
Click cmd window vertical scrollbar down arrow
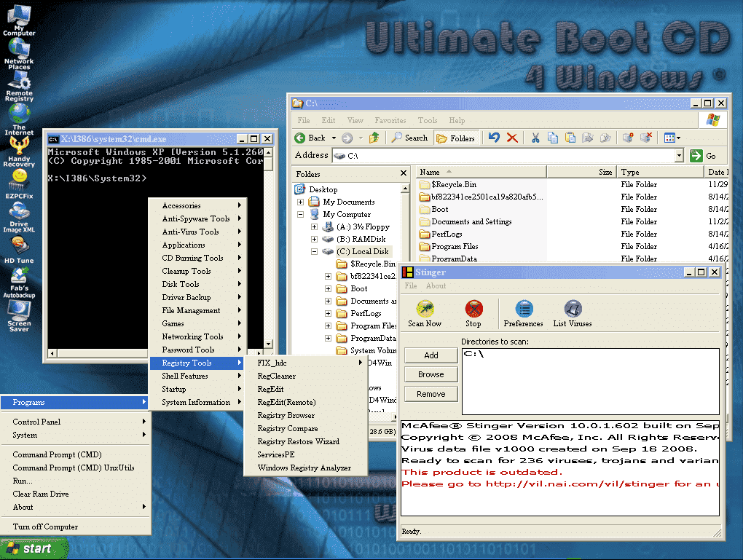click(x=269, y=344)
